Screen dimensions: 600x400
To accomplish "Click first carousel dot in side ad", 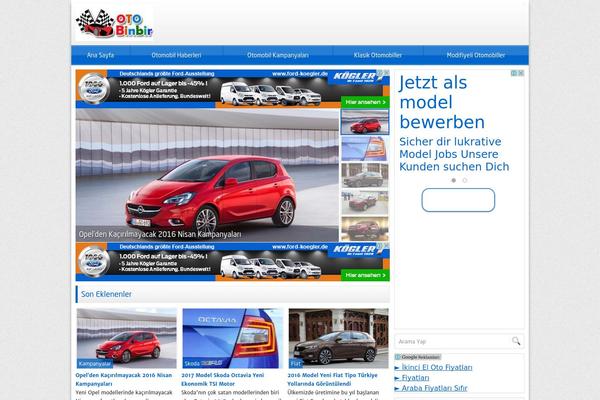I will coord(454,180).
